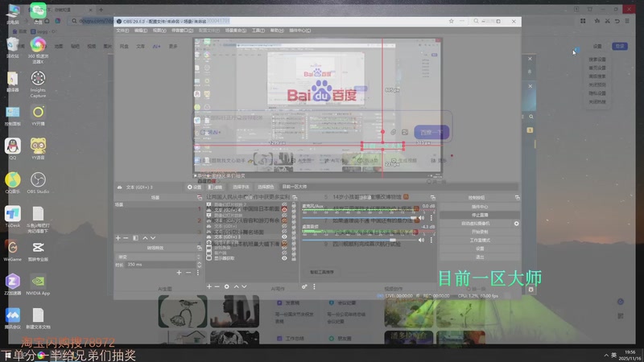This screenshot has height=362, width=644.
Task: Open WeGame desktop icon
Action: [13, 251]
